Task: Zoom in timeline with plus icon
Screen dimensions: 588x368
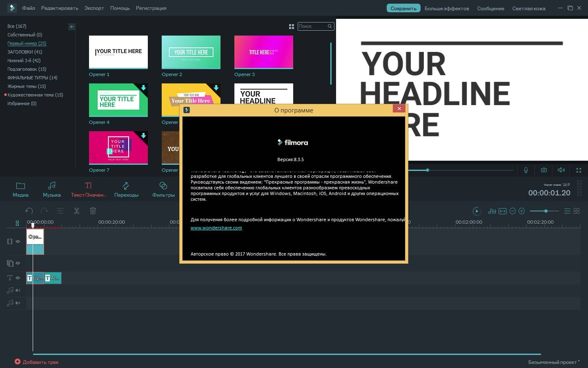Action: tap(521, 211)
